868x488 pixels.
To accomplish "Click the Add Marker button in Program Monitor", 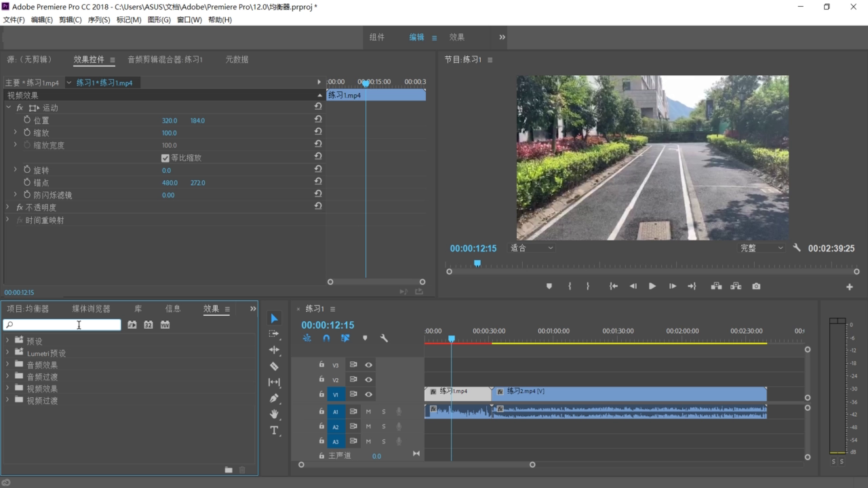I will (549, 286).
